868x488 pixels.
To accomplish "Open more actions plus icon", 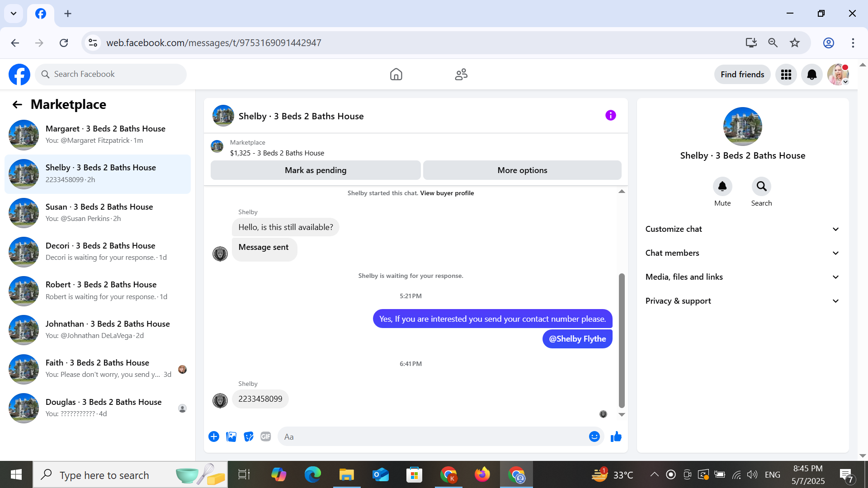I will 214,436.
